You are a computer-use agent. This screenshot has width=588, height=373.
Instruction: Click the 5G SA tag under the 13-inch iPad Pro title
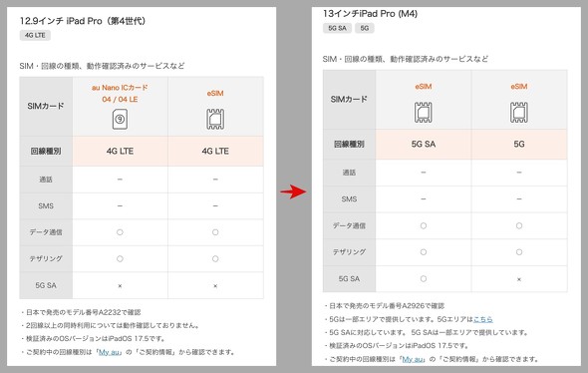337,28
